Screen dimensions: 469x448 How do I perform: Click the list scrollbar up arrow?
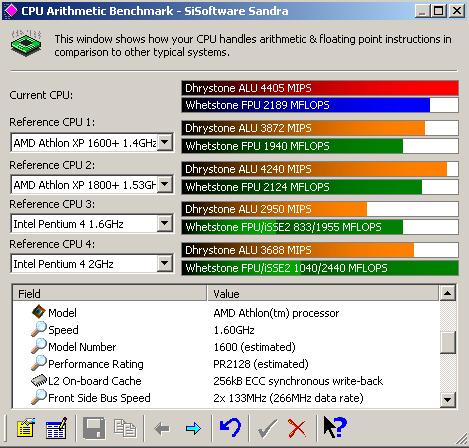click(448, 293)
